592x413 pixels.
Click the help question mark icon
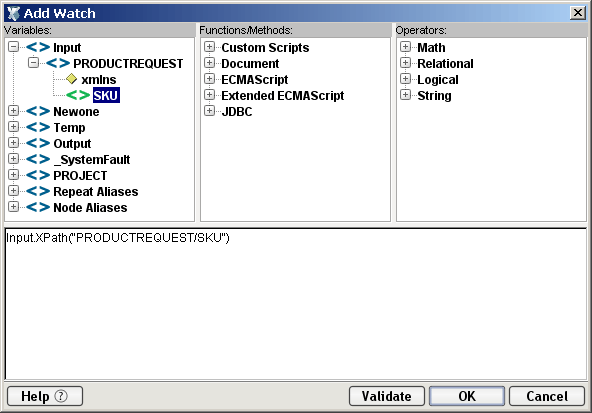[x=61, y=396]
